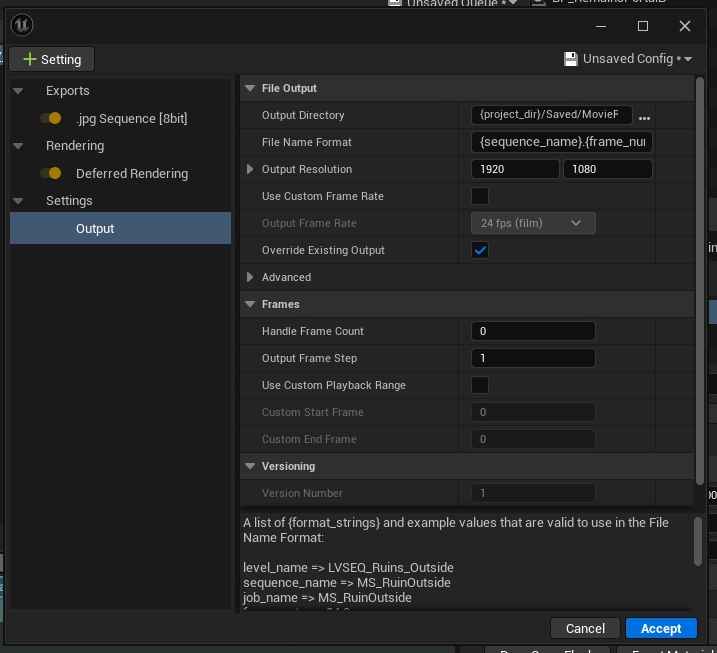Enable Use Custom Frame Rate checkbox

(480, 196)
